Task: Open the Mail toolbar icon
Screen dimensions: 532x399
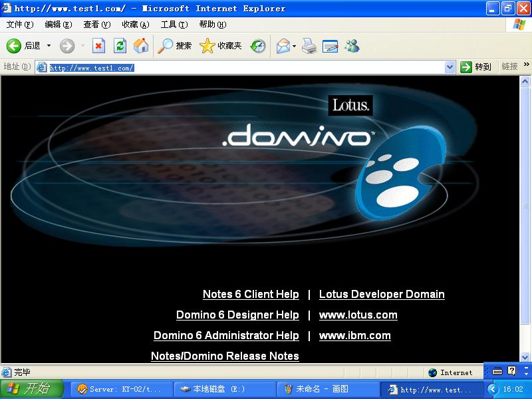Action: 283,46
